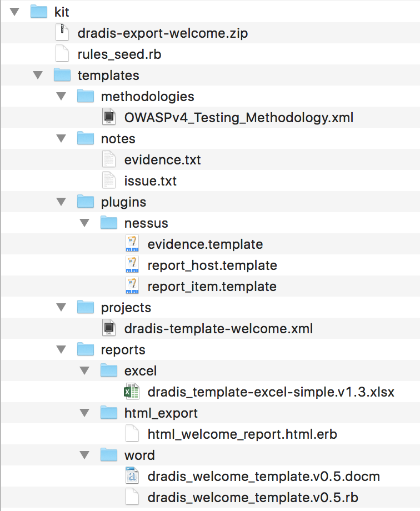Select html_welcome_report.html.erb file
Image resolution: width=420 pixels, height=511 pixels.
point(242,434)
